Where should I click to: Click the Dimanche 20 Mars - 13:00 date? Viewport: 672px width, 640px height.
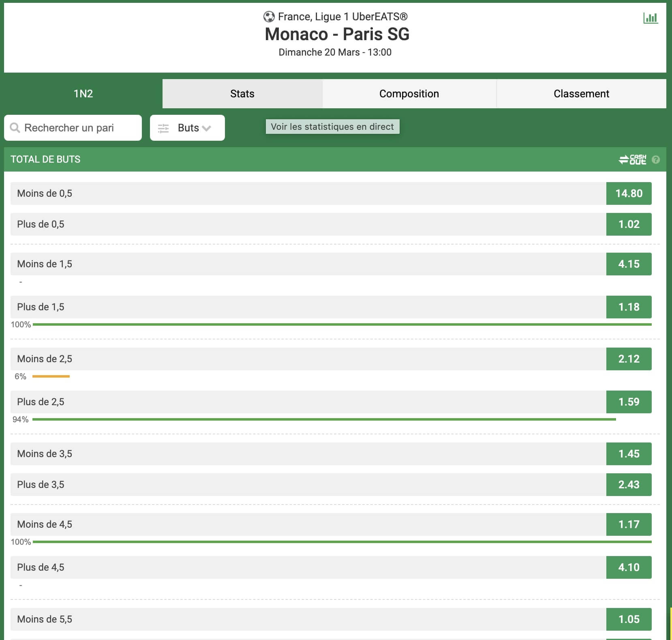pyautogui.click(x=335, y=52)
